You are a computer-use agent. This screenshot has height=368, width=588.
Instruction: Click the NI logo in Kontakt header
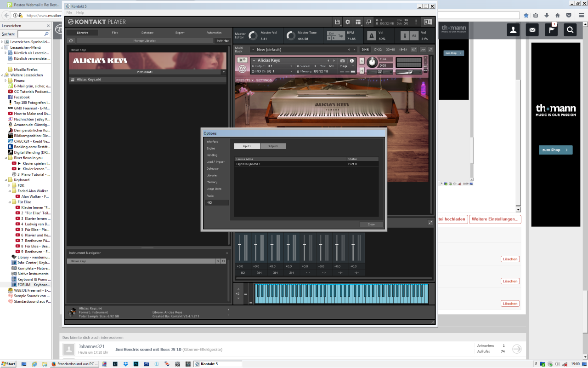428,22
